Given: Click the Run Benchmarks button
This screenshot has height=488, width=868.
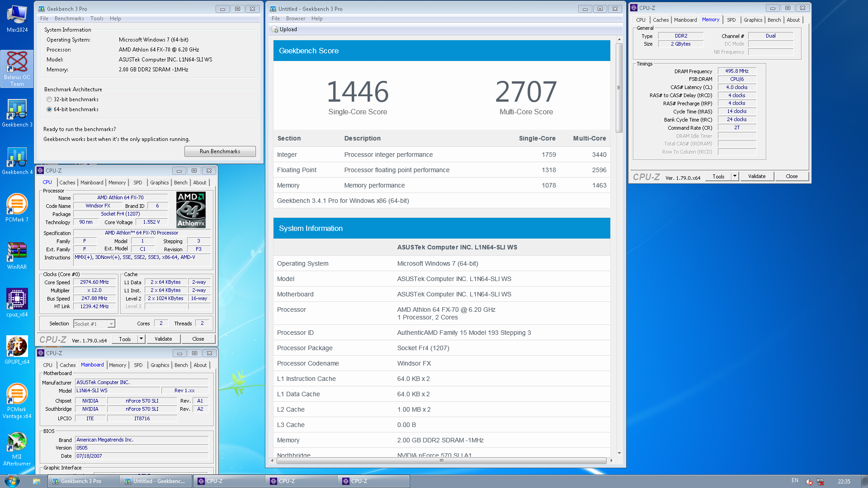Looking at the screenshot, I should pos(220,151).
